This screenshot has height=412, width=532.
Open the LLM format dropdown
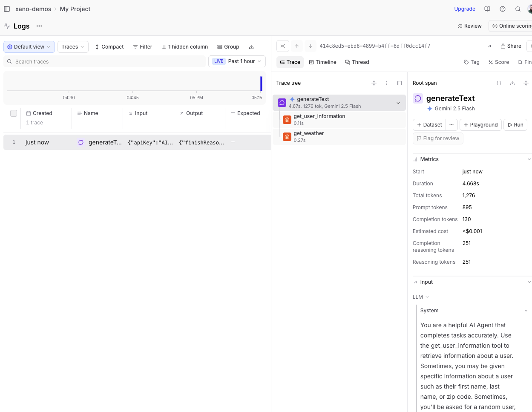point(421,297)
